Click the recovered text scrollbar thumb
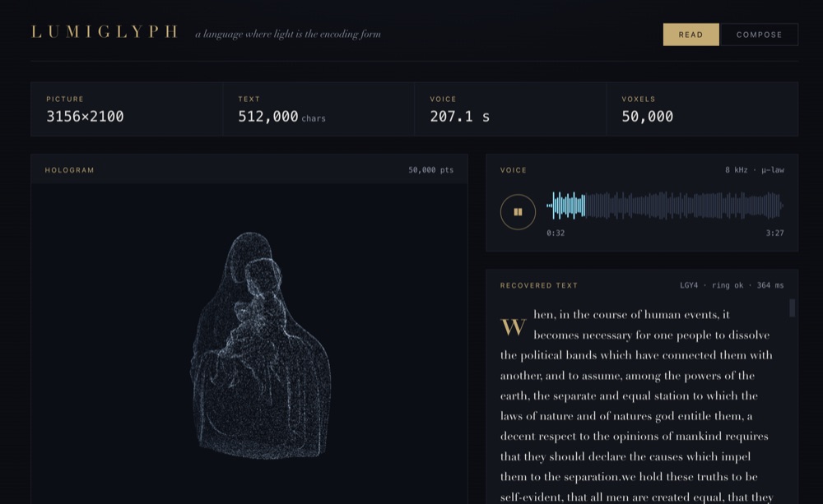This screenshot has height=504, width=823. 792,307
